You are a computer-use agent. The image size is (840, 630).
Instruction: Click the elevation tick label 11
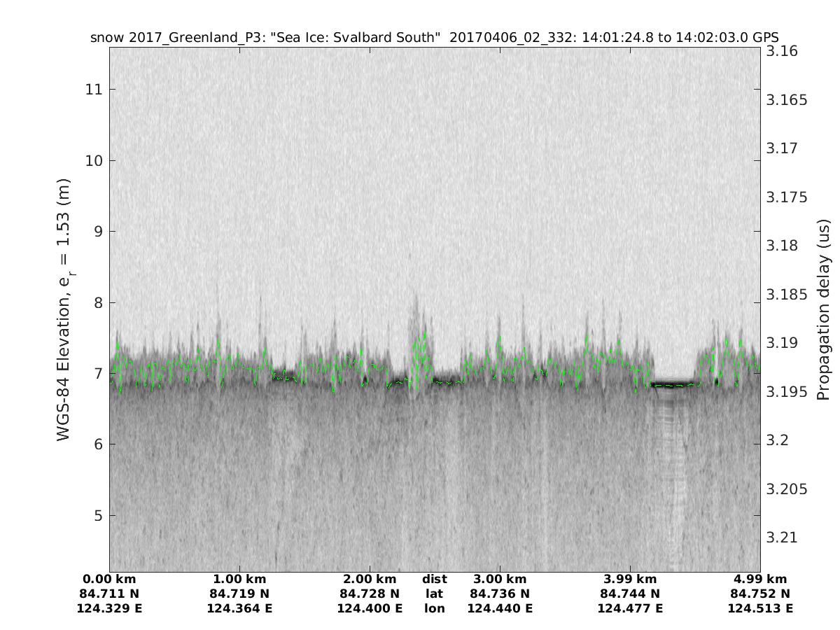94,90
